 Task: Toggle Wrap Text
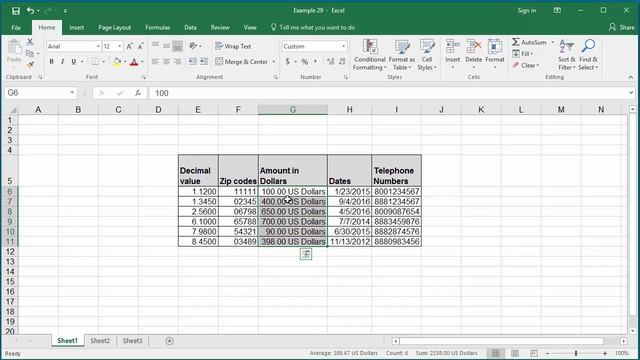click(x=233, y=46)
